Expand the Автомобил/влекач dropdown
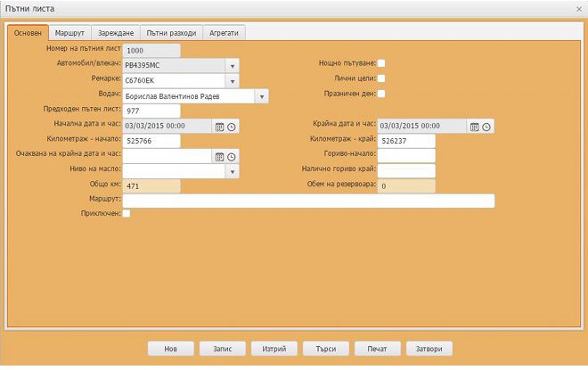The width and height of the screenshot is (588, 370). tap(233, 66)
